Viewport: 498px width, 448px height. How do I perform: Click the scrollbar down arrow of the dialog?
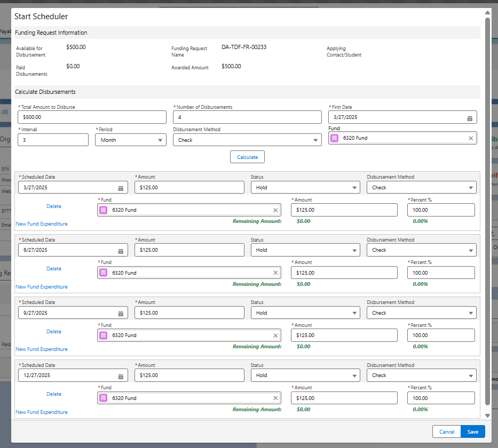point(487,415)
